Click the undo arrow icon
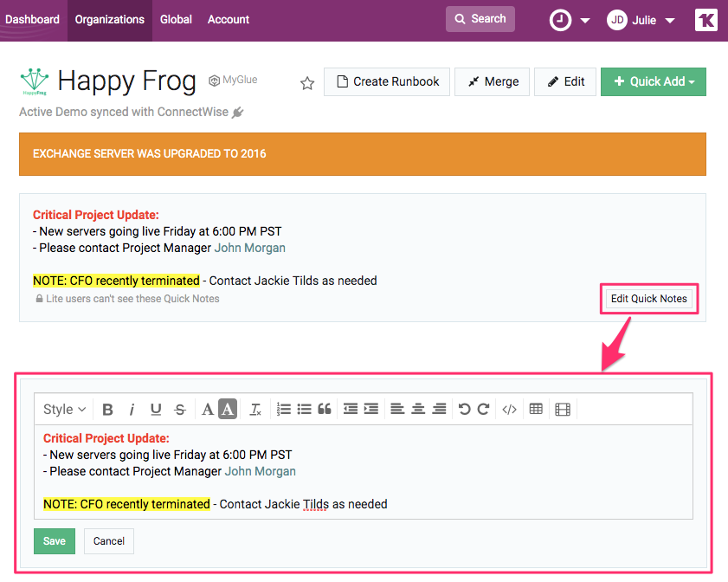The image size is (728, 582). 465,410
